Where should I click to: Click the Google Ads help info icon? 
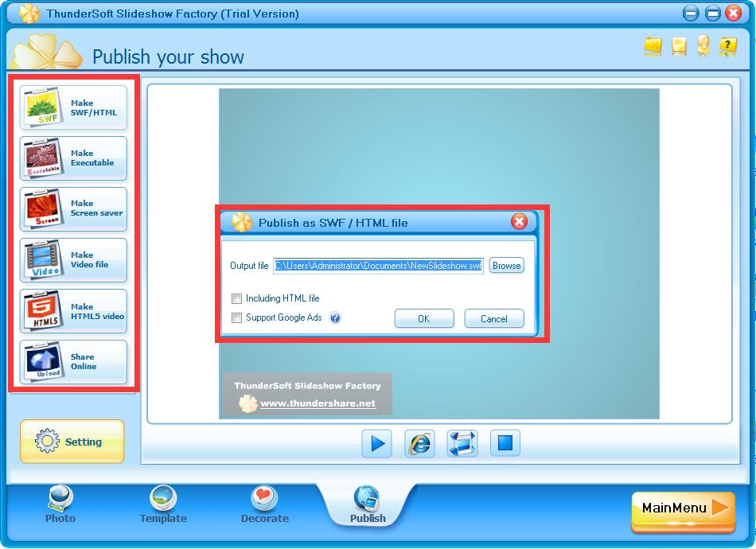pos(335,317)
